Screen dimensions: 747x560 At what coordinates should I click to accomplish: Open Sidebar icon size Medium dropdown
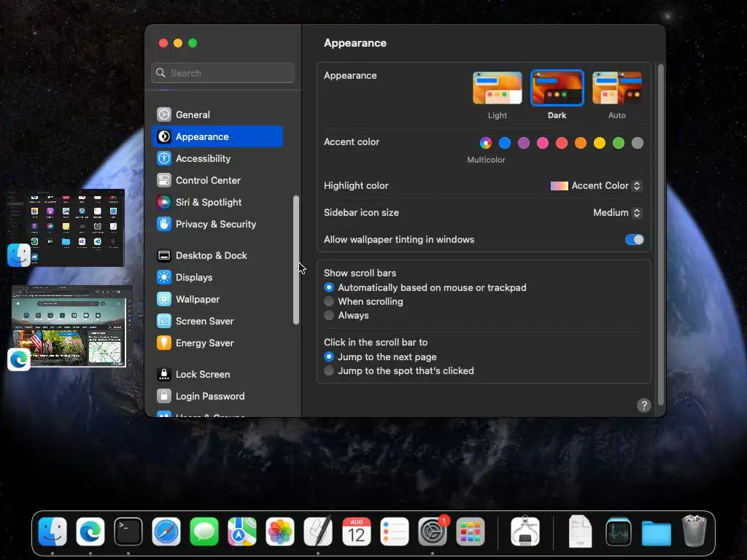[617, 213]
